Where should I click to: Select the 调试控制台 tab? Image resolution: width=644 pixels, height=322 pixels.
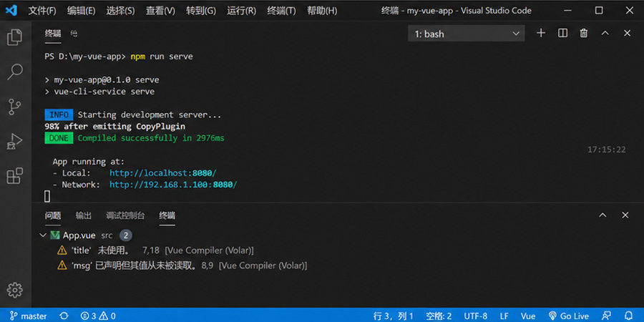125,215
